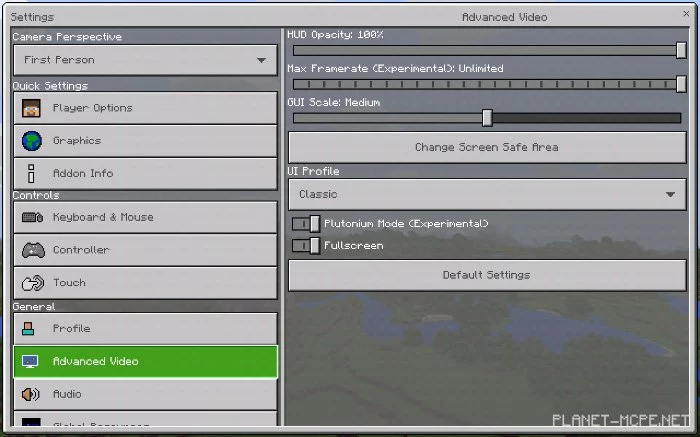This screenshot has height=437, width=700.
Task: Open the Controller settings section
Action: coord(144,250)
